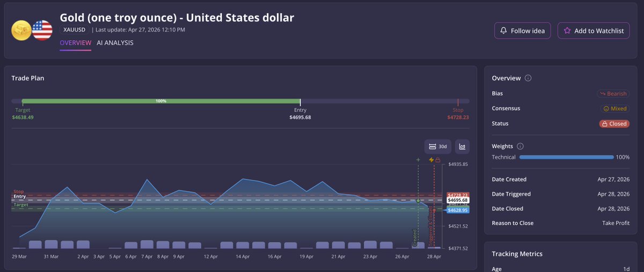Click the $4371.52 bottom axis value
Screen dimensions: 644x272
pyautogui.click(x=459, y=248)
